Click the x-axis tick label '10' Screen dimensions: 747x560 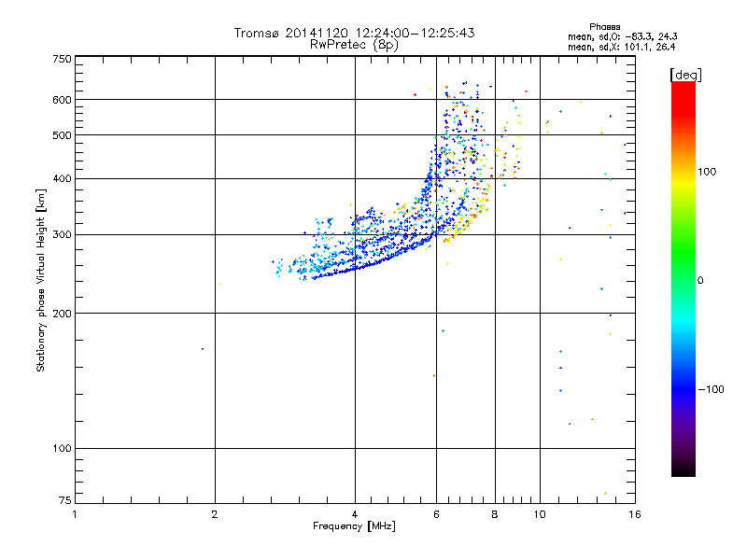pyautogui.click(x=540, y=514)
